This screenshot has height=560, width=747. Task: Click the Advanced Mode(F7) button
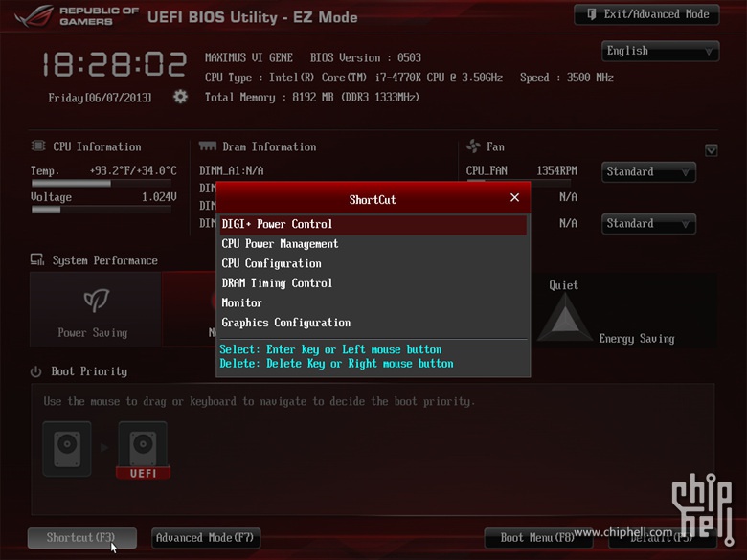coord(205,538)
